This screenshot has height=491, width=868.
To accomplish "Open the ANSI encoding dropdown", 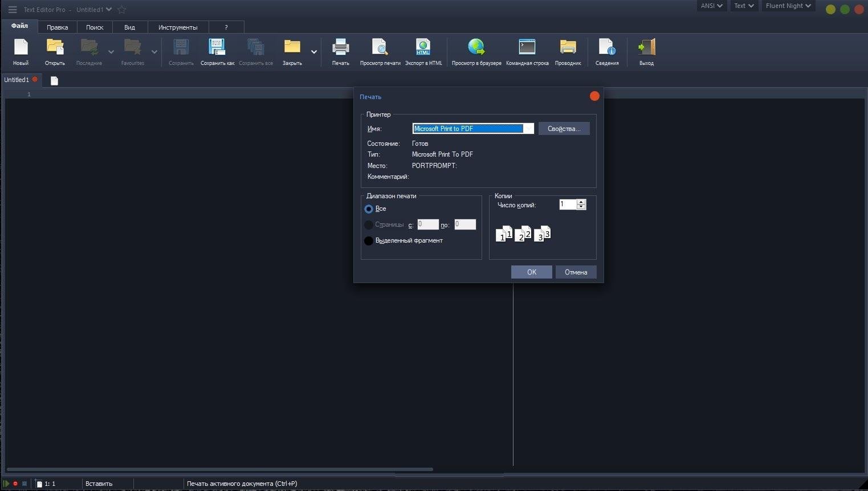I will pyautogui.click(x=711, y=6).
